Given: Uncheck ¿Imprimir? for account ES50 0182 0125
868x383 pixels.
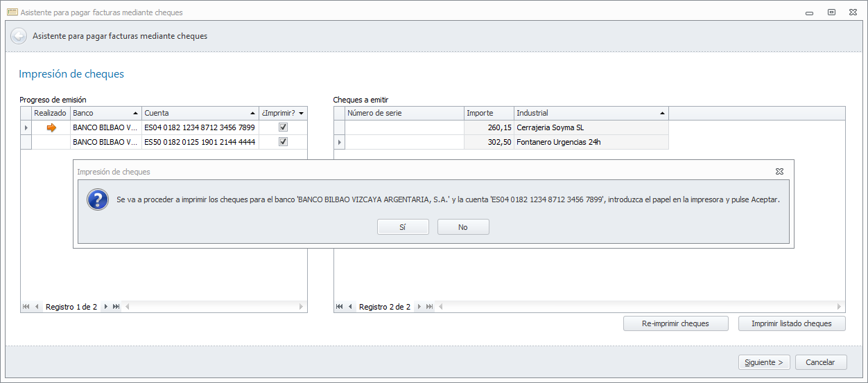Looking at the screenshot, I should [x=283, y=142].
